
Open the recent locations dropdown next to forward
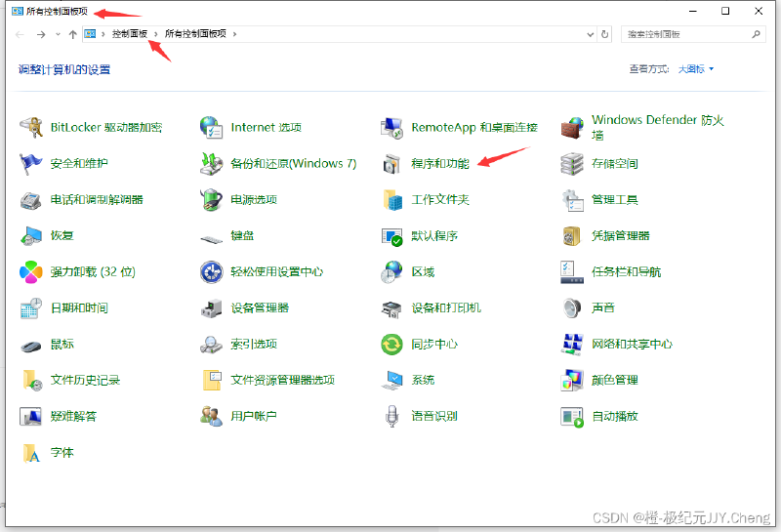(x=58, y=34)
